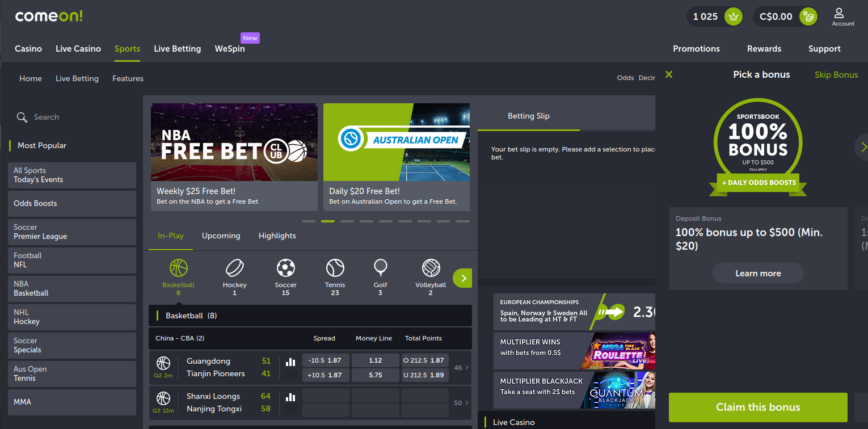
Task: Bet Guangdong spread -10.5 at 1.87
Action: (325, 360)
